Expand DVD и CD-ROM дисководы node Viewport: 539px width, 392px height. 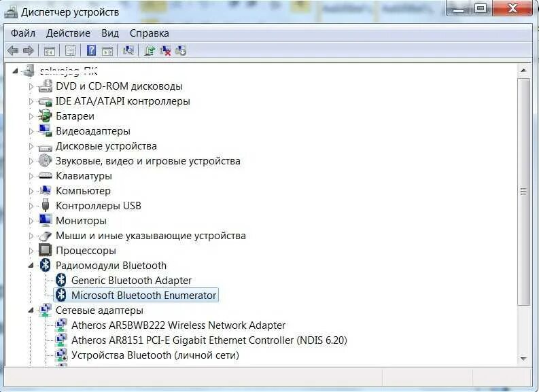tap(31, 86)
